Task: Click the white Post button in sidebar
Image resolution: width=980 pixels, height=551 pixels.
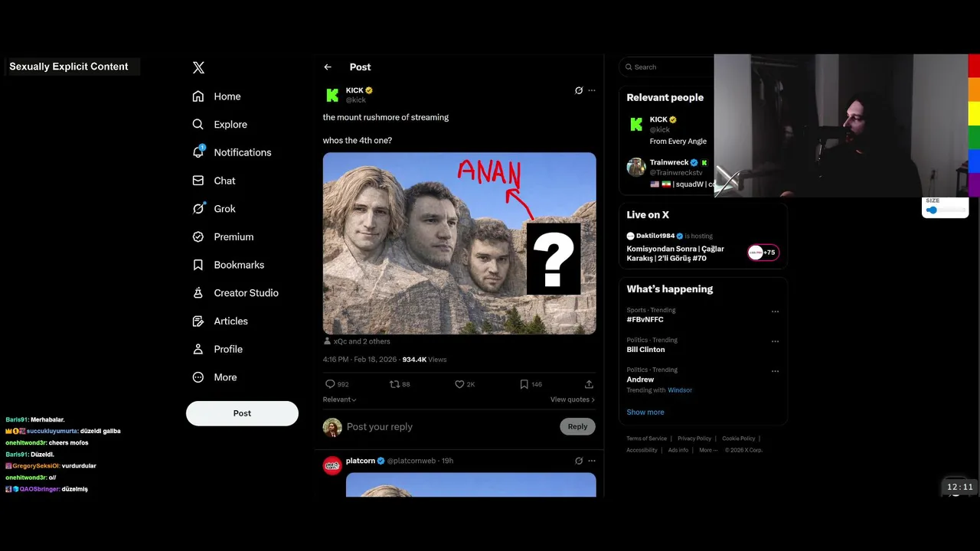Action: tap(242, 413)
